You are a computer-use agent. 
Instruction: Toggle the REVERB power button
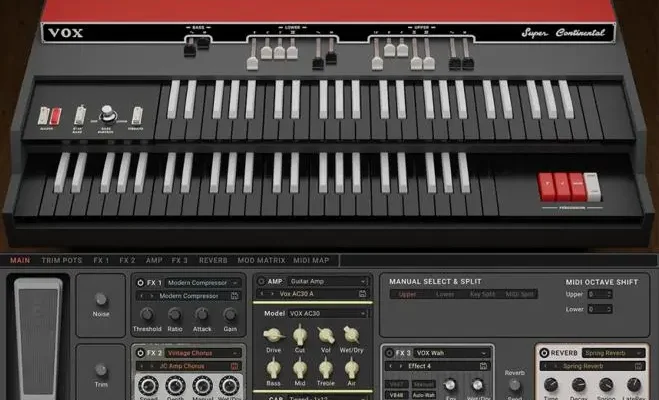point(545,353)
